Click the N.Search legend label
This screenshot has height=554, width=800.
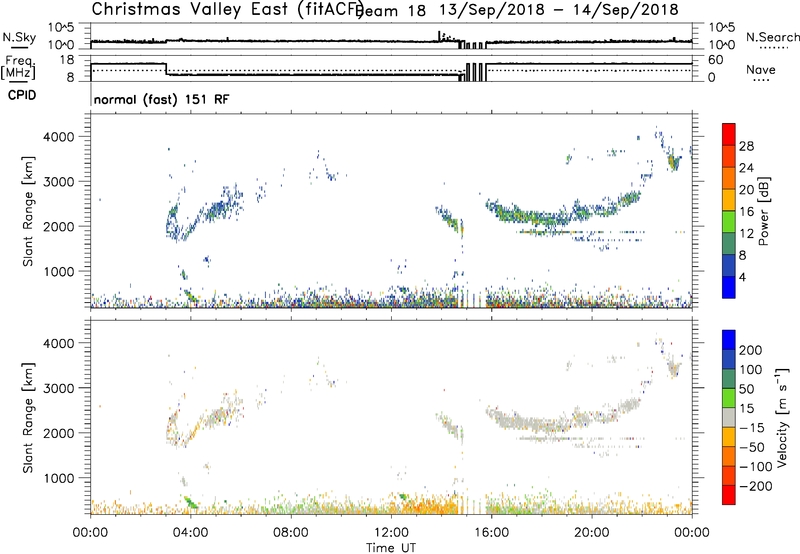pyautogui.click(x=772, y=37)
